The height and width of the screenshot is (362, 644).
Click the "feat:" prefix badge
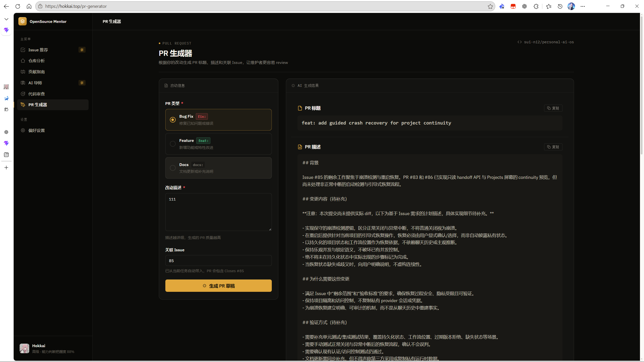point(203,141)
